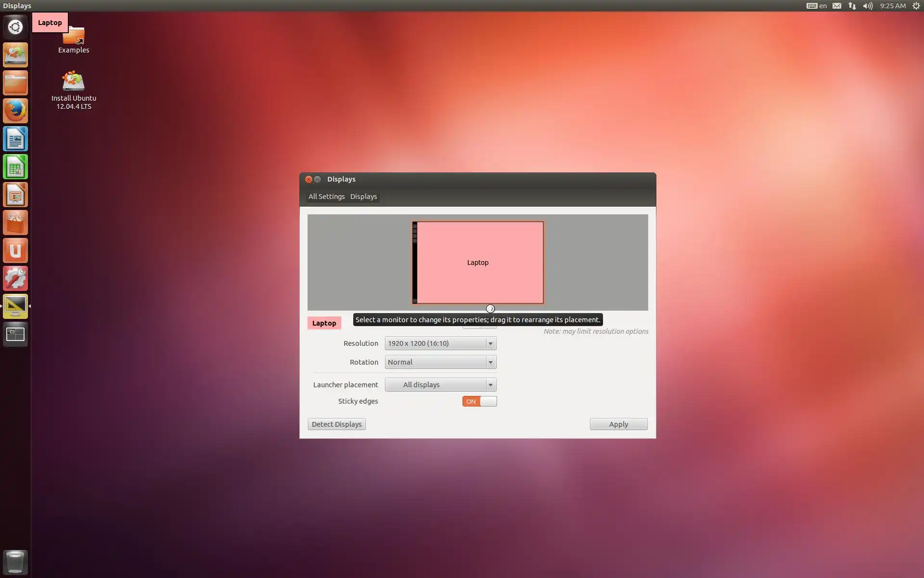Launch Firefox from the launcher
Viewport: 924px width, 578px height.
point(15,111)
